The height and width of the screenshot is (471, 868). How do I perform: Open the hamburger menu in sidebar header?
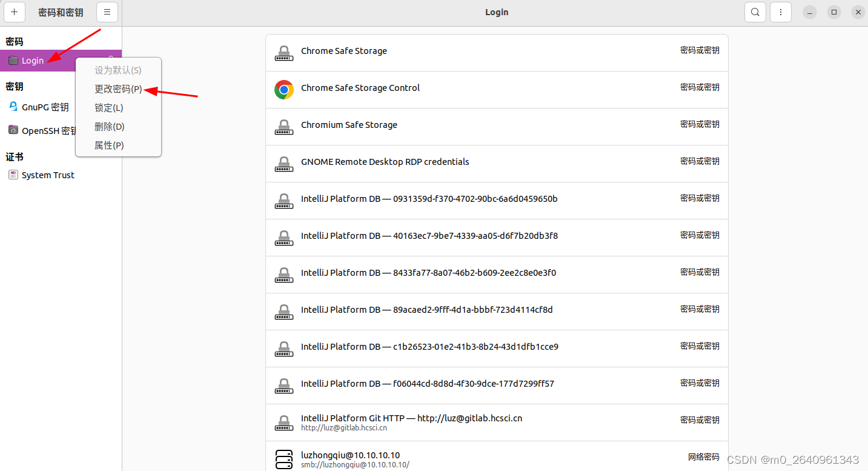pos(107,12)
